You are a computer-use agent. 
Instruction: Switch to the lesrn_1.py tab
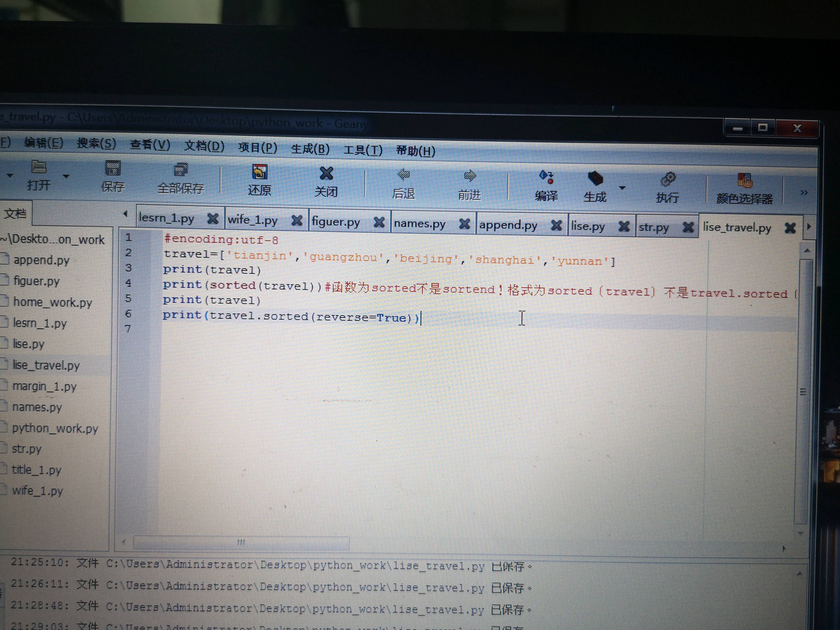coord(166,218)
